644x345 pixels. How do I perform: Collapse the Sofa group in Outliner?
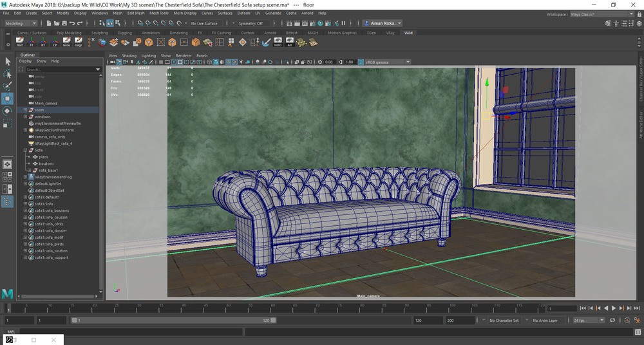25,151
